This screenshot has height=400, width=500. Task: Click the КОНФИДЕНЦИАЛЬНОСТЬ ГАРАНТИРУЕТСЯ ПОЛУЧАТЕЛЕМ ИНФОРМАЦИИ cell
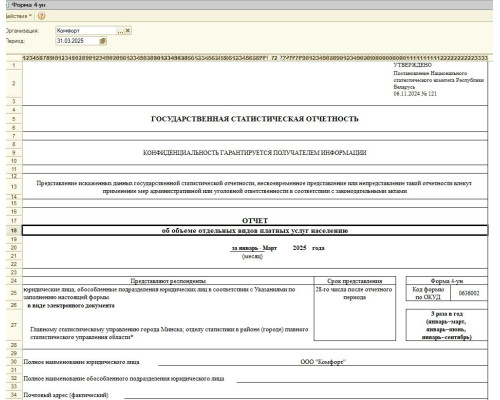point(255,153)
